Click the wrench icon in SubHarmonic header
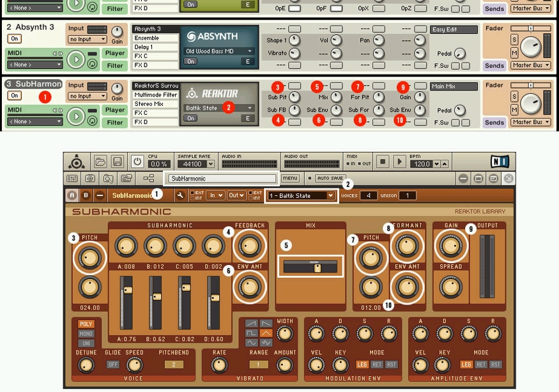The height and width of the screenshot is (392, 559). pyautogui.click(x=180, y=195)
